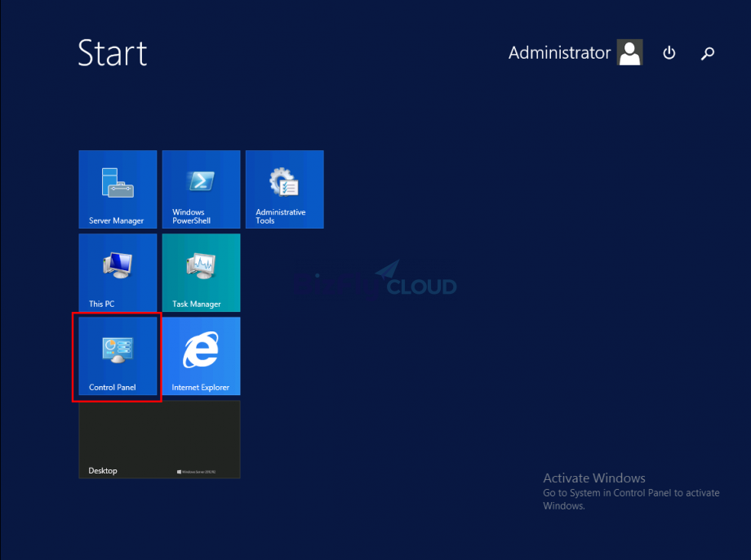
Task: Click the Administrator account picture
Action: (x=630, y=52)
